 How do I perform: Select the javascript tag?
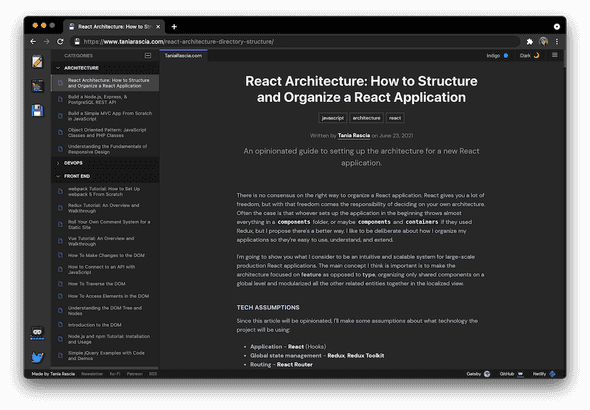point(333,118)
